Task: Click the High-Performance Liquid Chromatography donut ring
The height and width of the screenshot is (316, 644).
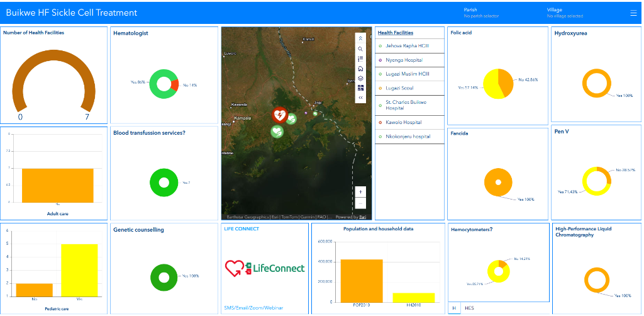Action: [587, 280]
